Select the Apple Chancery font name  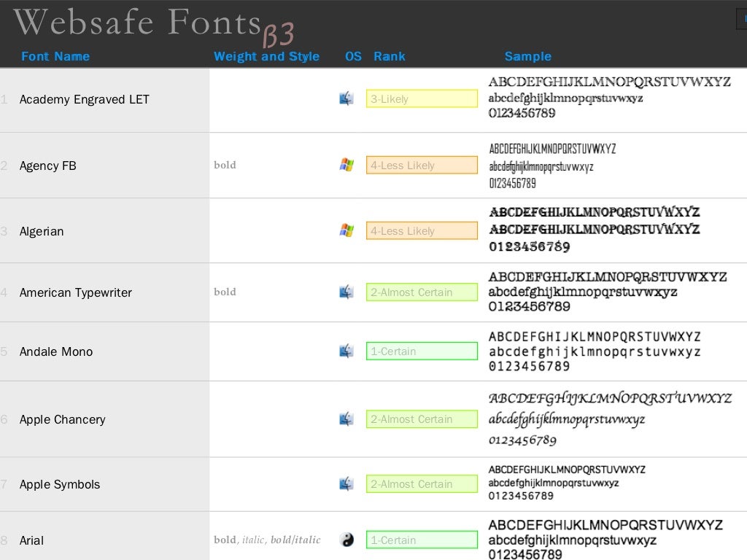(x=63, y=419)
